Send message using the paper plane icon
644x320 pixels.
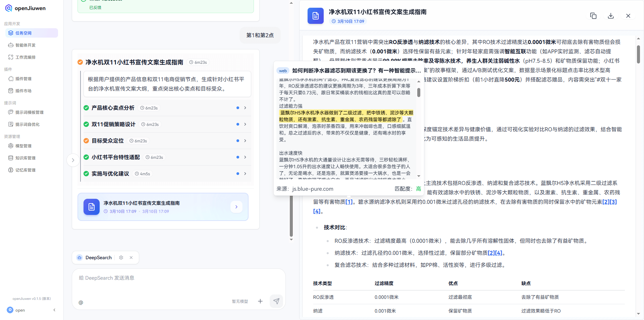276,301
